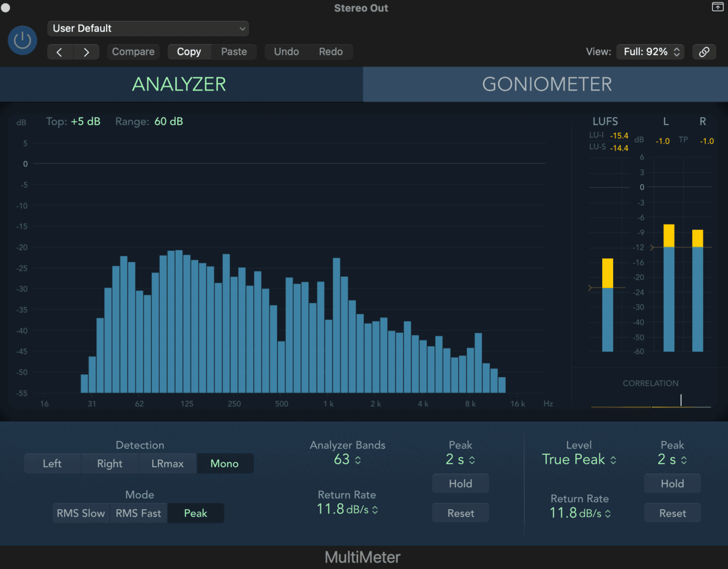
Task: Select Peak mode
Action: point(196,513)
